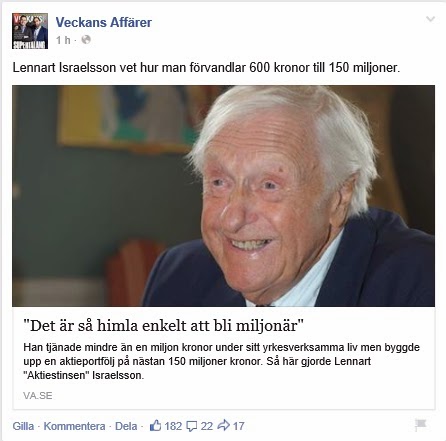The image size is (446, 441).
Task: Open the post options chevron dropdown
Action: point(430,19)
